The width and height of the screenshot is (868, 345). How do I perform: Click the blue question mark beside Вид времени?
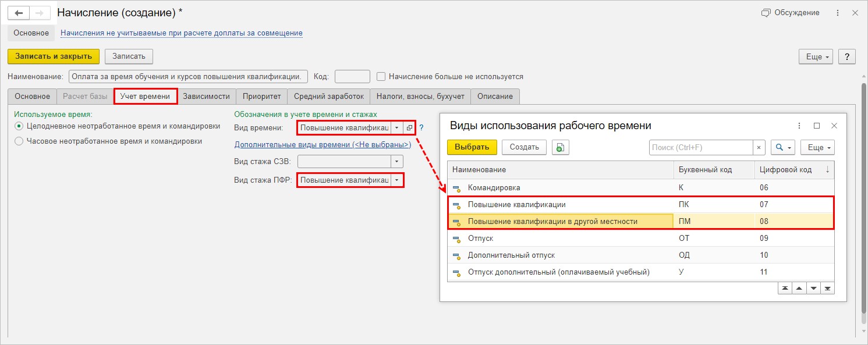pyautogui.click(x=421, y=127)
